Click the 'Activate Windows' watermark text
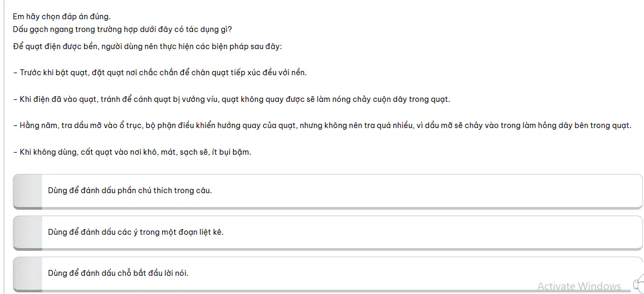644x294 pixels. tap(579, 286)
